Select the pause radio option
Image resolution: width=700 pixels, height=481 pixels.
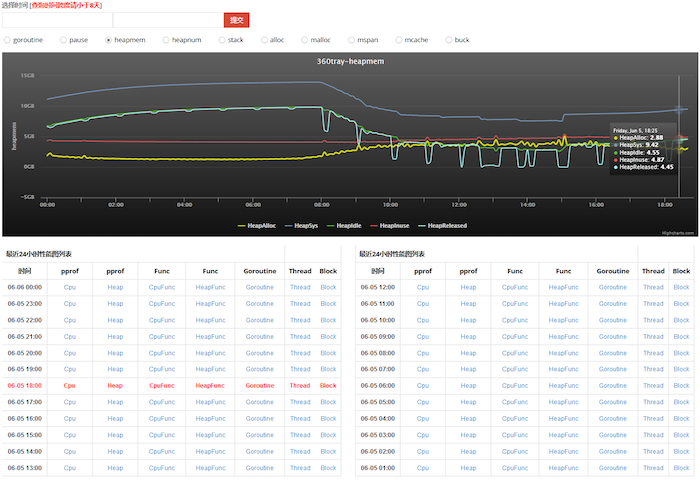pos(64,40)
